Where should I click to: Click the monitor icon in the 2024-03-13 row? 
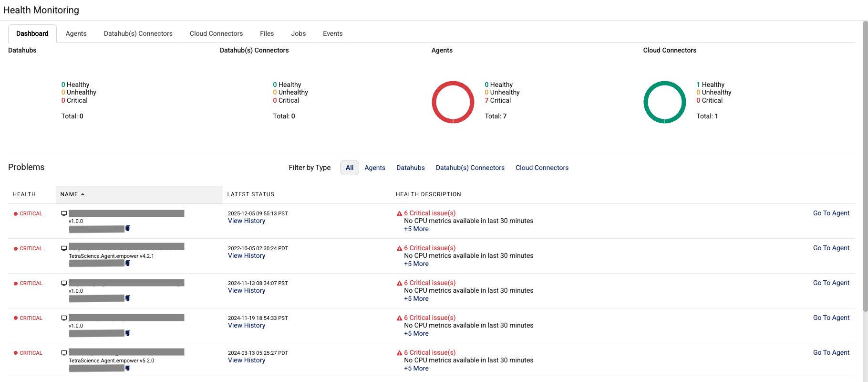(64, 353)
